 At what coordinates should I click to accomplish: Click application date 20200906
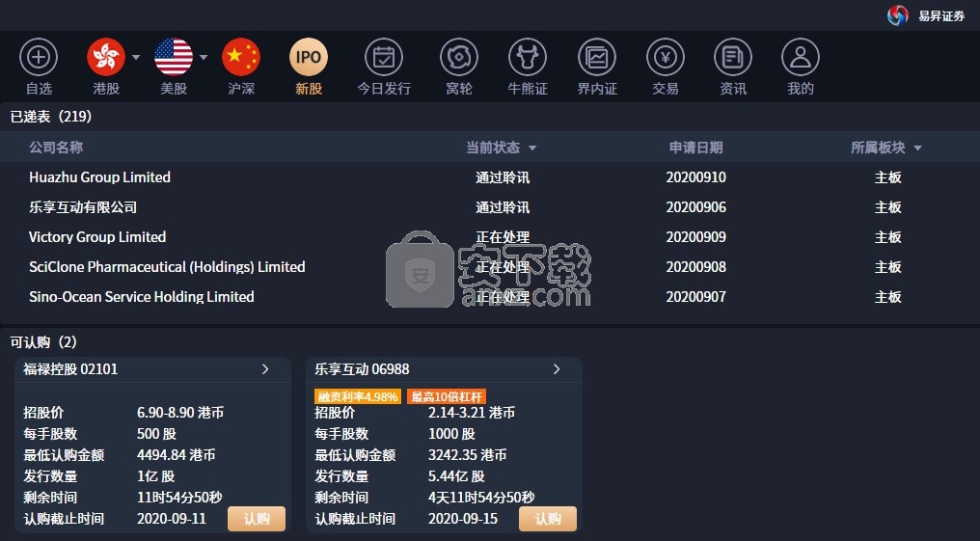pyautogui.click(x=695, y=207)
